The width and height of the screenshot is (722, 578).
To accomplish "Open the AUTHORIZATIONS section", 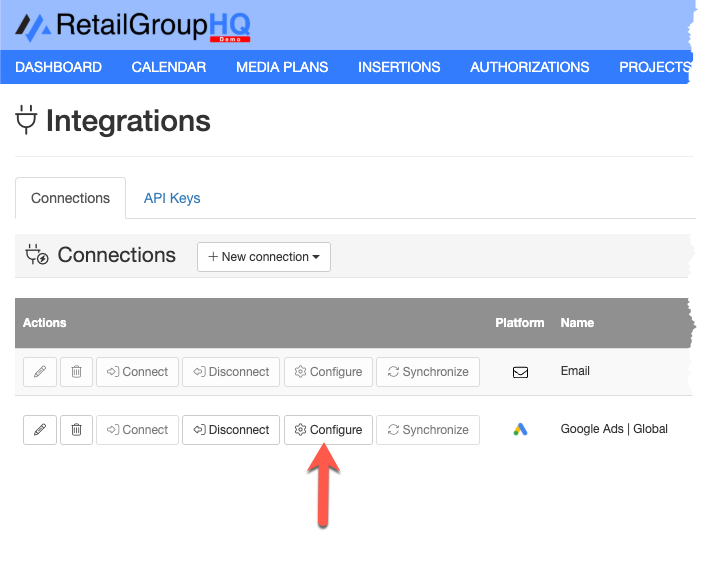I will [530, 67].
